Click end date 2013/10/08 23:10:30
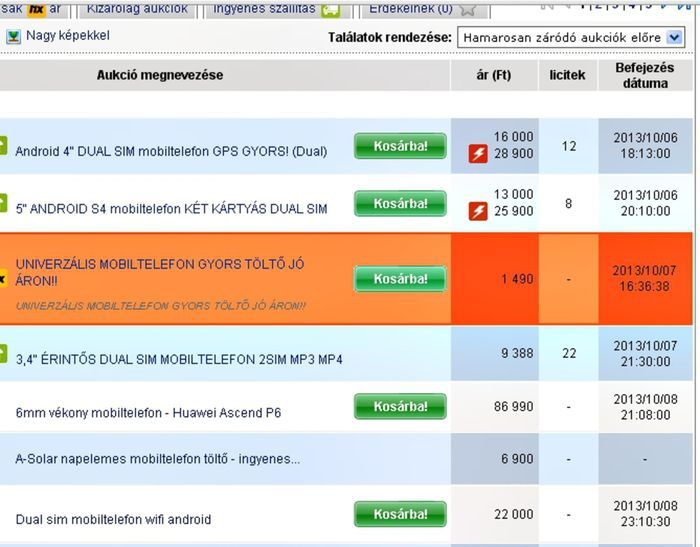The width and height of the screenshot is (700, 547). coord(645,514)
